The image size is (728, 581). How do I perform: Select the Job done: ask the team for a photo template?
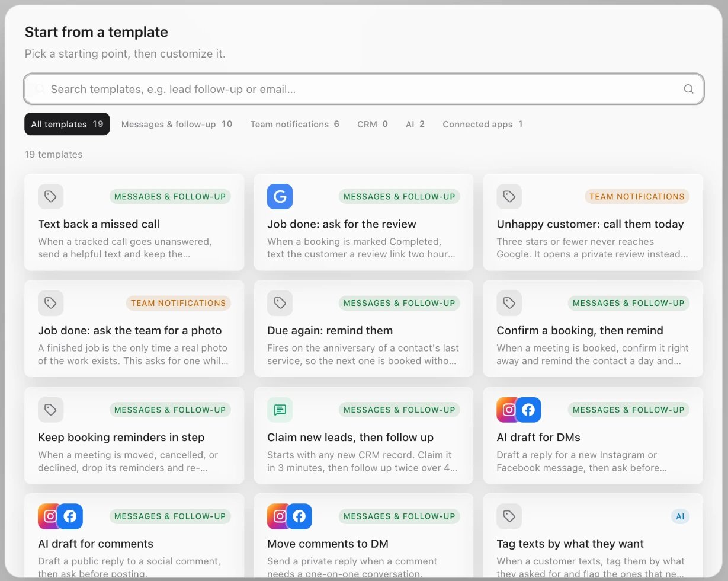[x=134, y=328]
